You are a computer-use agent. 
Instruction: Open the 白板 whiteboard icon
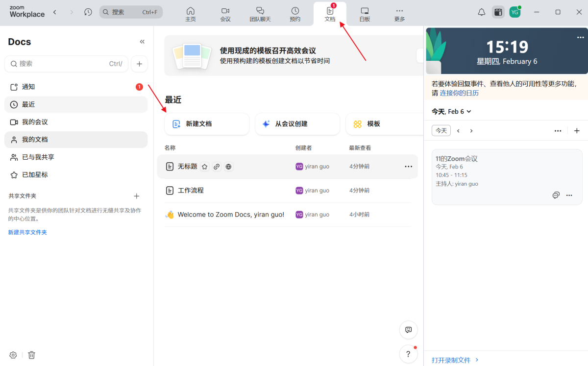pos(364,12)
